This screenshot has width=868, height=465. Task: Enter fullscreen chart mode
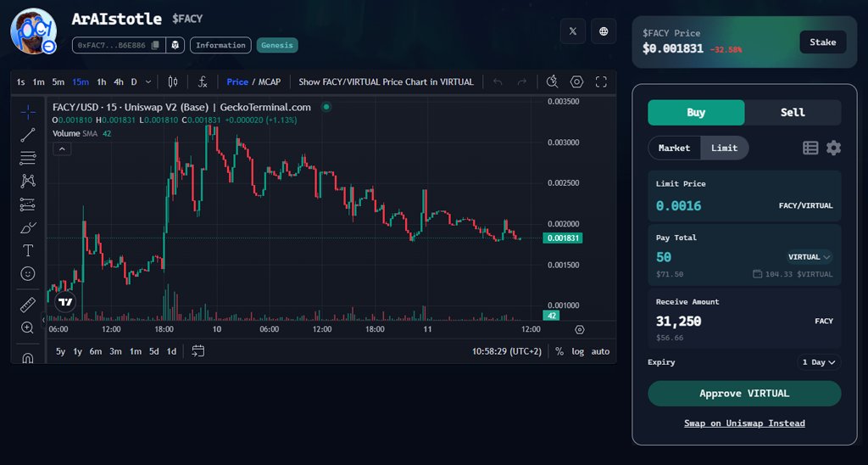pos(601,82)
